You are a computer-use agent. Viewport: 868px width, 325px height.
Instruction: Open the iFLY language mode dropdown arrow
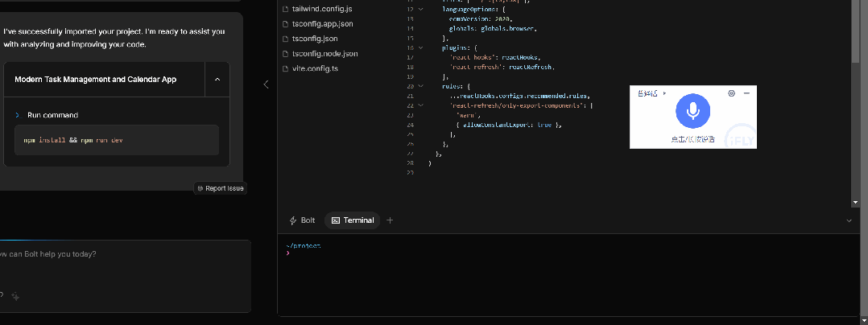(664, 93)
